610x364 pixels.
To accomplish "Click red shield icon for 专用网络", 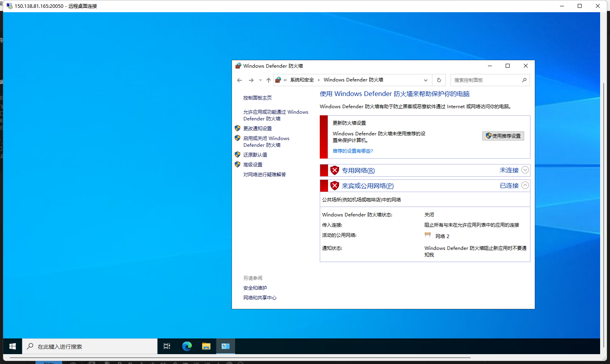I will tap(335, 170).
